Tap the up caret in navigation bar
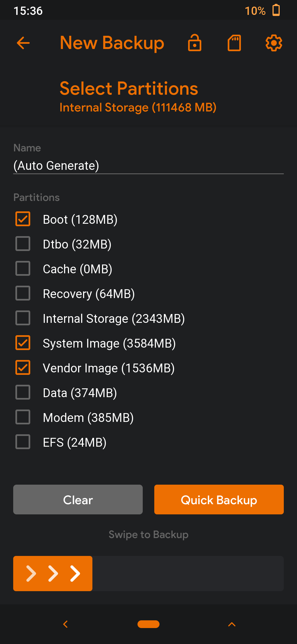 (x=232, y=624)
